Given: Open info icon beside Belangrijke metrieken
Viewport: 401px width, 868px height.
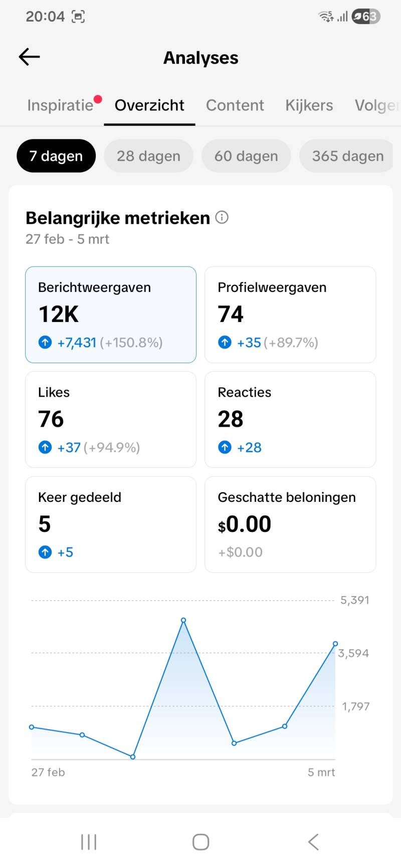Looking at the screenshot, I should coord(222,217).
